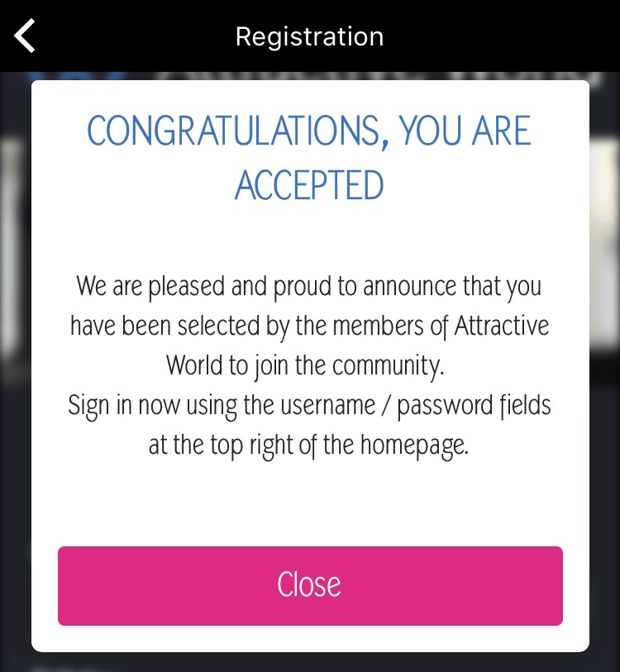Click the "World to join the community" line
The width and height of the screenshot is (620, 672).
[304, 366]
